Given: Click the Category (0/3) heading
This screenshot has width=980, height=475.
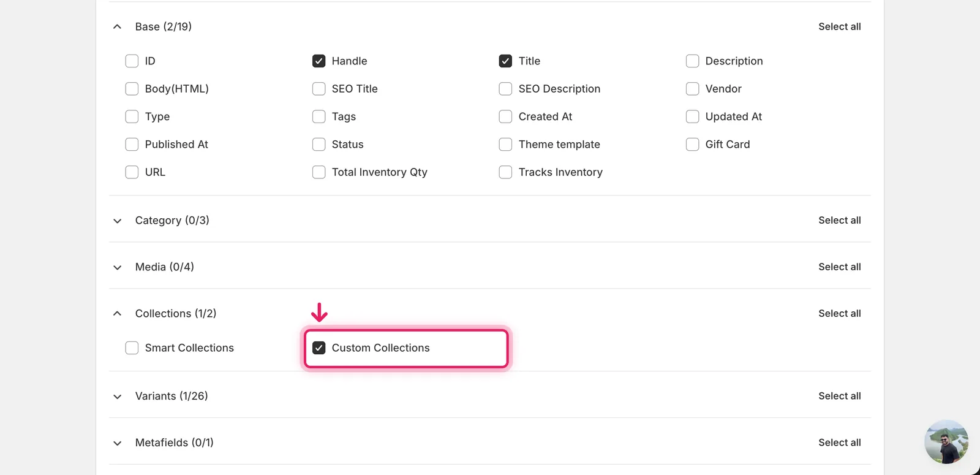Looking at the screenshot, I should click(x=172, y=221).
